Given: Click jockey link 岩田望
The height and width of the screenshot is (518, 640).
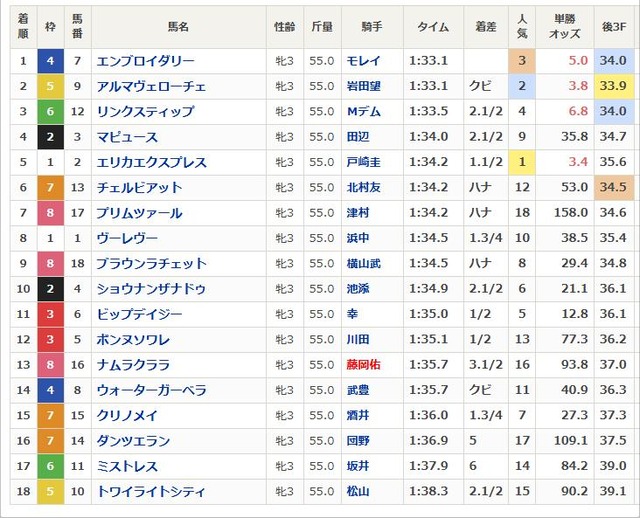Looking at the screenshot, I should 363,87.
